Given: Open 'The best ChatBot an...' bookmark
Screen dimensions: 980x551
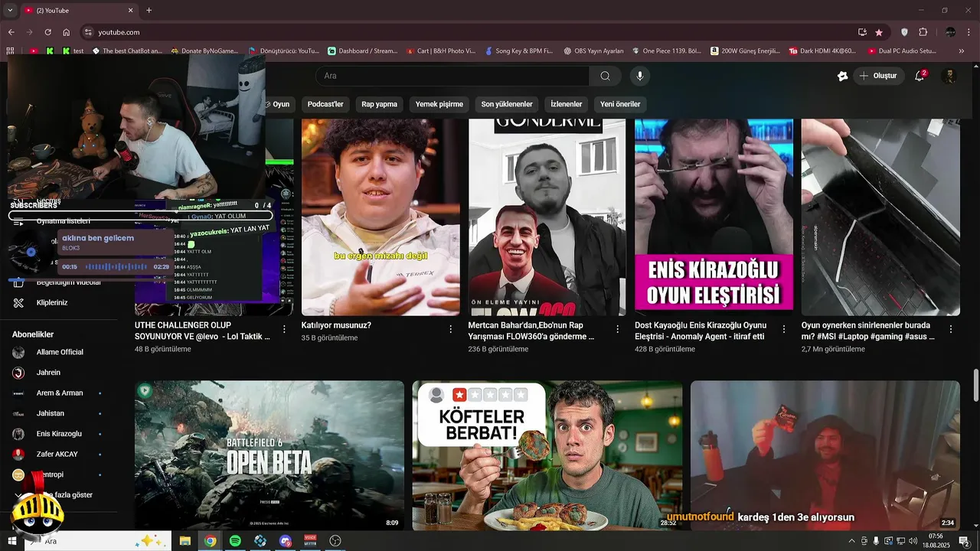Looking at the screenshot, I should (127, 51).
